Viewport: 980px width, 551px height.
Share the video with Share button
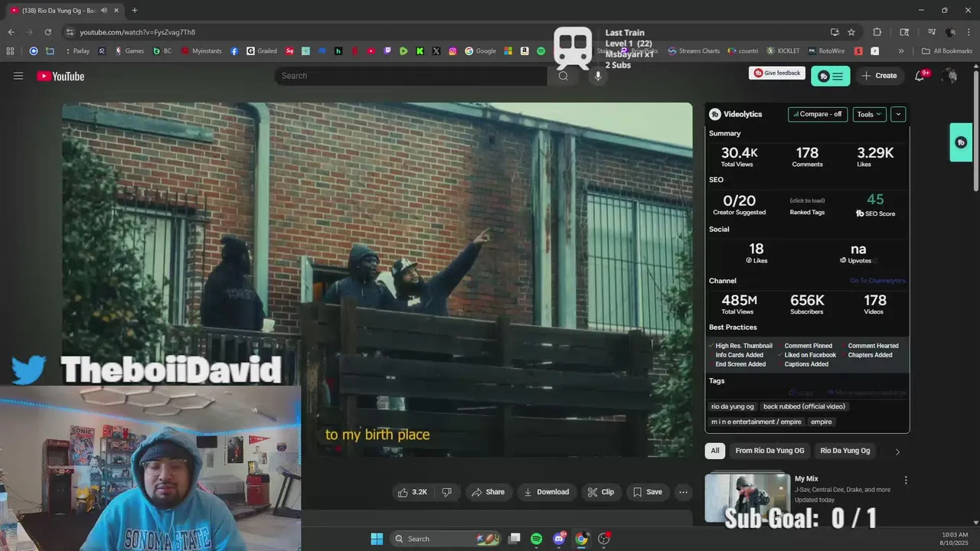tap(488, 492)
